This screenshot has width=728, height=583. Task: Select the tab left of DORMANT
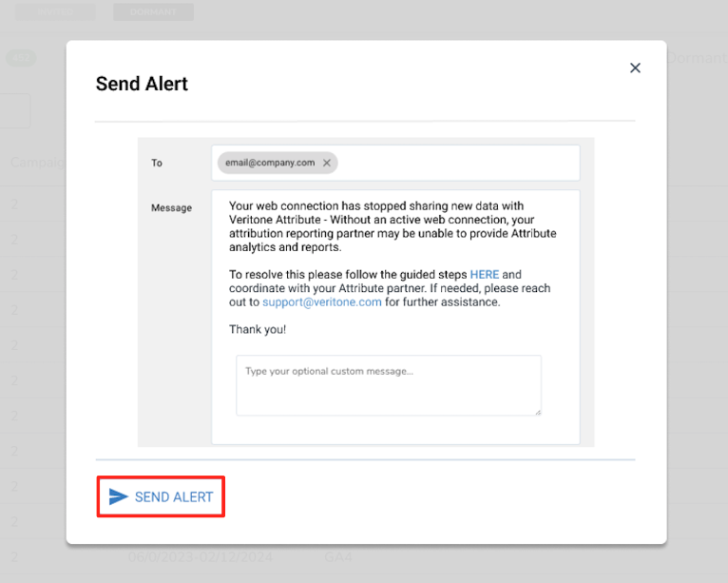pos(55,12)
